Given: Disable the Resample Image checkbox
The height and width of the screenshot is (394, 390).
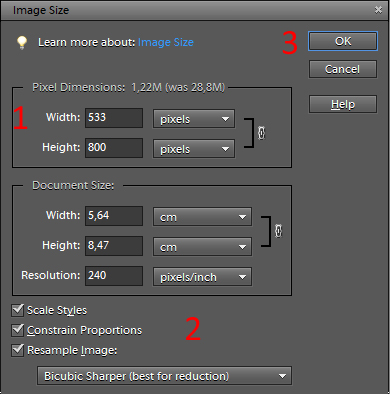Looking at the screenshot, I should (x=18, y=350).
